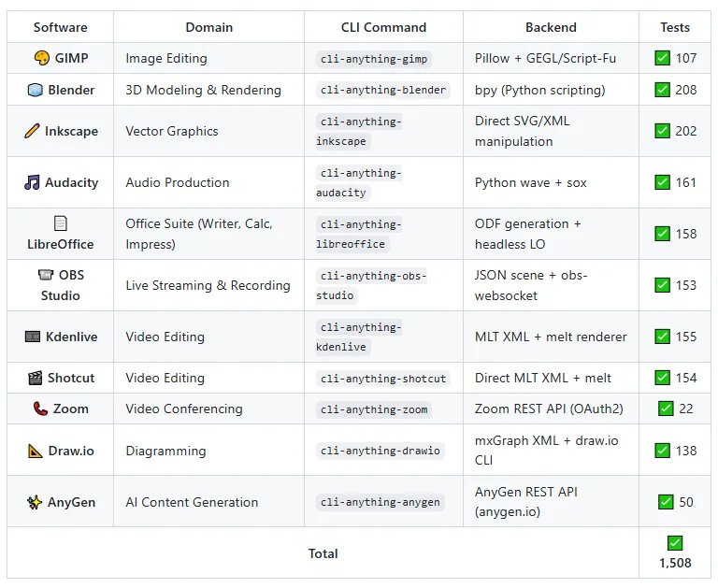Click the Inkscape pencil icon

pos(32,131)
